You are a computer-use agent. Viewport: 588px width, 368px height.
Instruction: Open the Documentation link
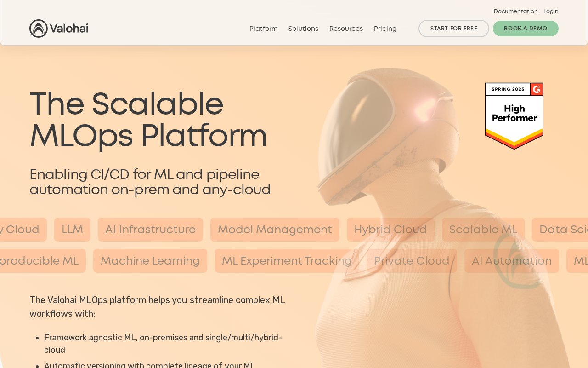click(x=515, y=11)
